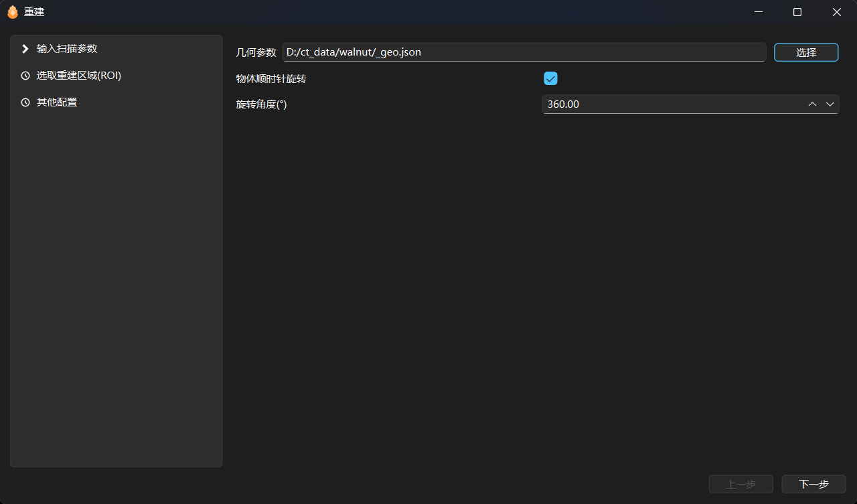Maximize the 重建 window
Screen dimensions: 857x504
(797, 12)
